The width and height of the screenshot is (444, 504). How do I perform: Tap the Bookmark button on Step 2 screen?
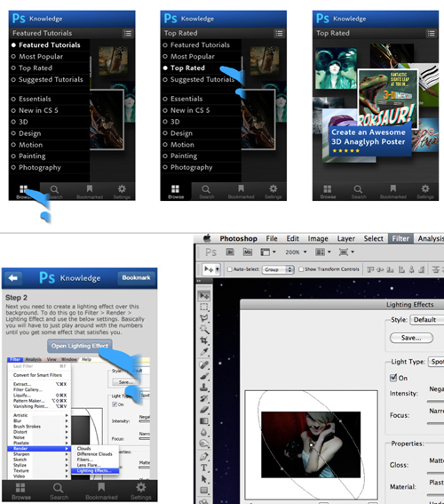(136, 277)
